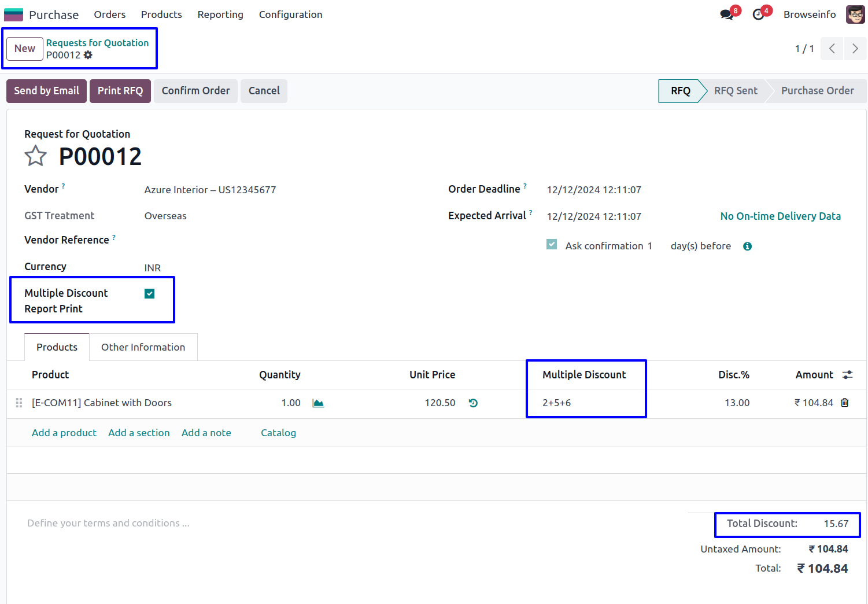This screenshot has width=868, height=604.
Task: Open the gear actions menu beside P00012
Action: tap(88, 55)
